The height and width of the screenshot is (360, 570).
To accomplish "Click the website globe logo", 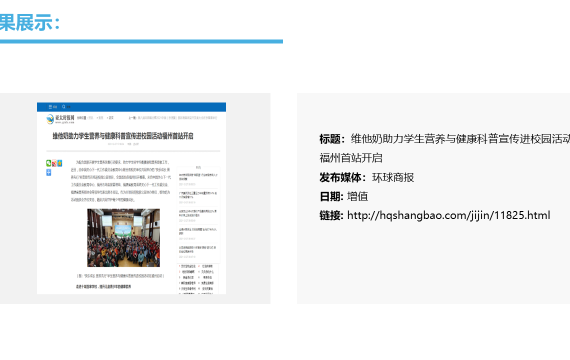I will pos(50,119).
